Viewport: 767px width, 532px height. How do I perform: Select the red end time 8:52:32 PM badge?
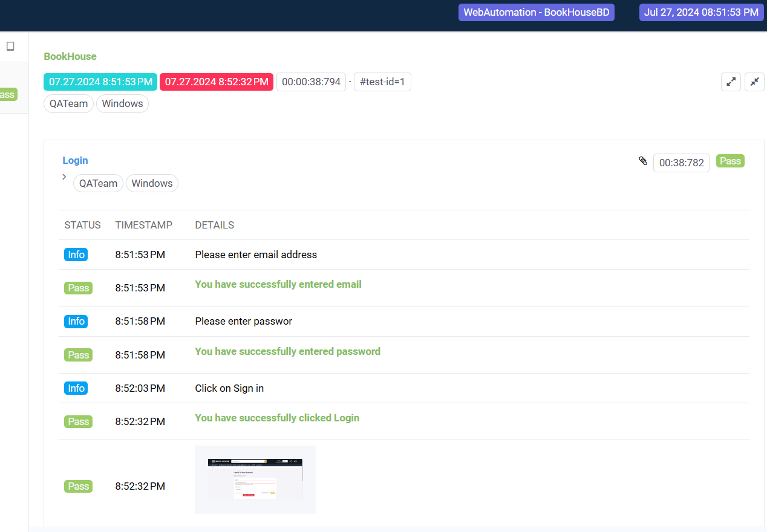217,82
